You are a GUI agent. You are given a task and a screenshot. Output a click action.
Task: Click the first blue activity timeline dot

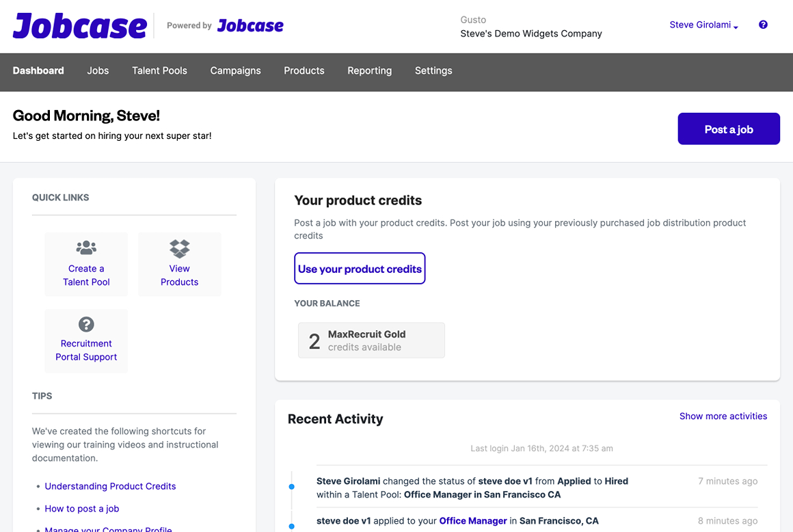[291, 486]
